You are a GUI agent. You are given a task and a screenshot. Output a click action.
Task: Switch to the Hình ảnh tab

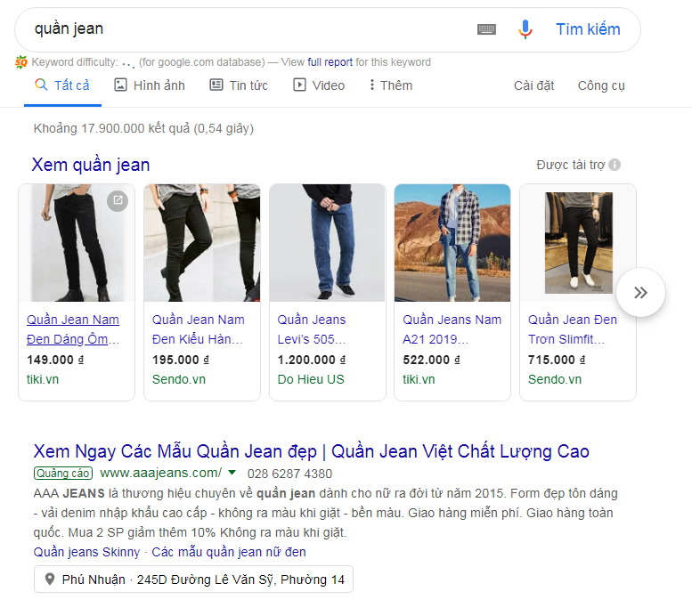[x=150, y=85]
